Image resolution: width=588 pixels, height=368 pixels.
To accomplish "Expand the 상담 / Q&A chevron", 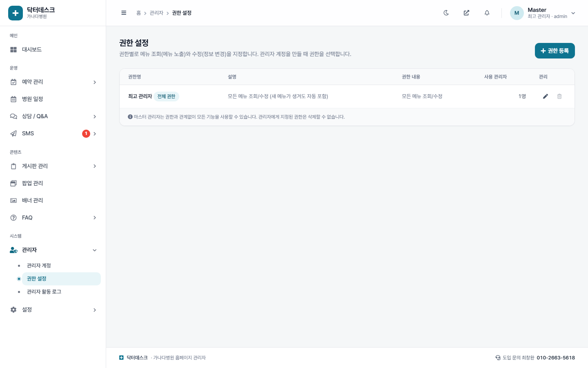I will tap(95, 117).
